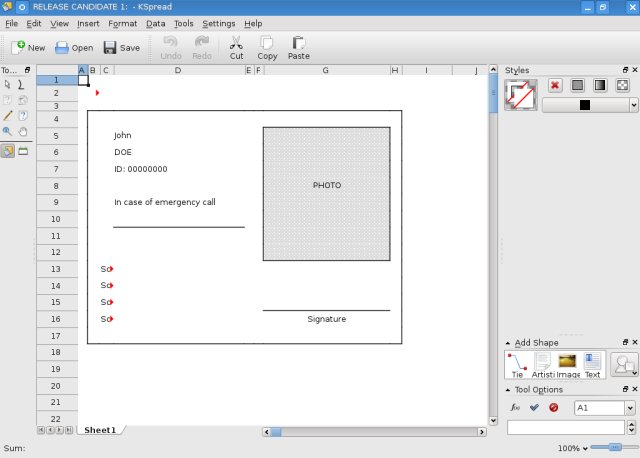Select the pattern fill style button
Screen dimensions: 640x458
[622, 86]
